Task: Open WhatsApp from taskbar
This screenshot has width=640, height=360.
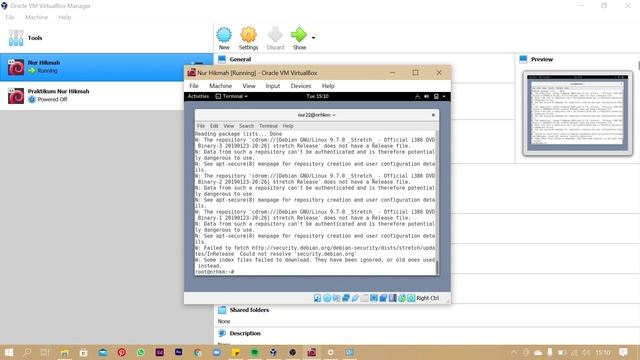Action: pos(141,353)
